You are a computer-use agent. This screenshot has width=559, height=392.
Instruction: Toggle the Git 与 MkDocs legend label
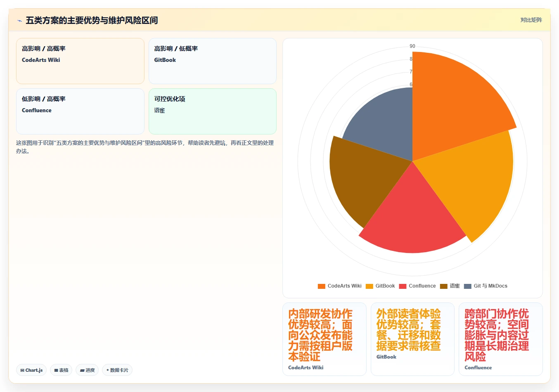[x=490, y=286]
